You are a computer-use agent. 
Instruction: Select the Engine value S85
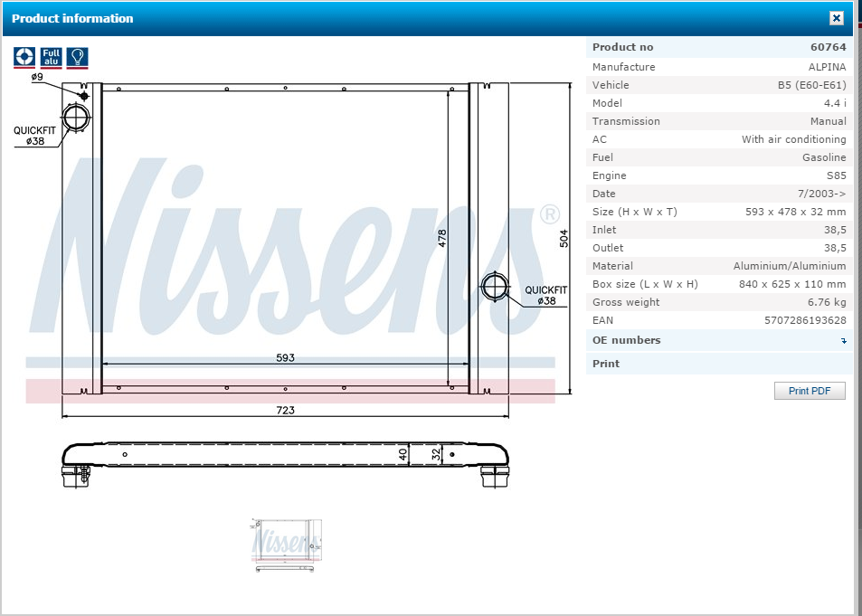pyautogui.click(x=836, y=176)
